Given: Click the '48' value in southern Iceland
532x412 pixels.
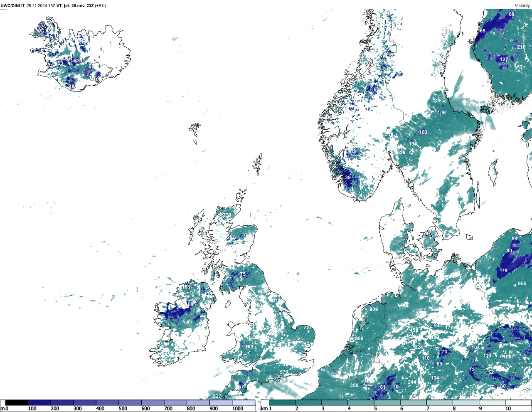Looking at the screenshot, I should tap(72, 86).
